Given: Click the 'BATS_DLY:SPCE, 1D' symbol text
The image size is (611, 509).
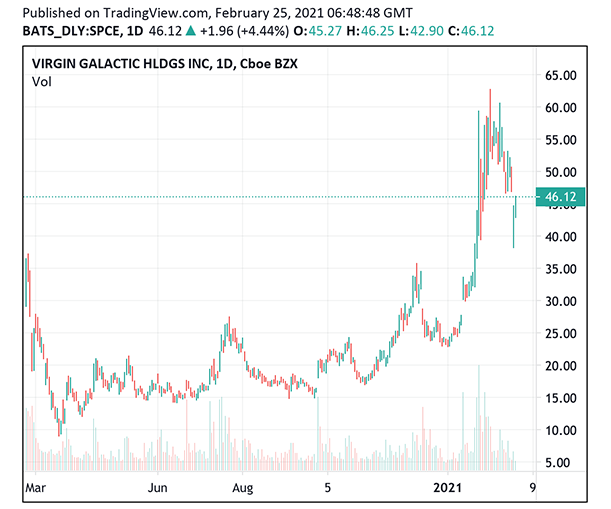Looking at the screenshot, I should click(83, 31).
